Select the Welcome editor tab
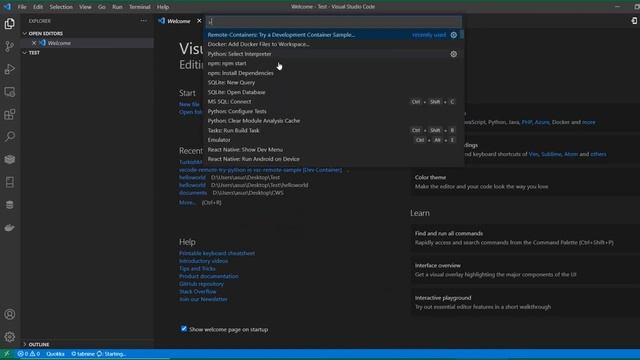This screenshot has height=360, width=640. 179,21
